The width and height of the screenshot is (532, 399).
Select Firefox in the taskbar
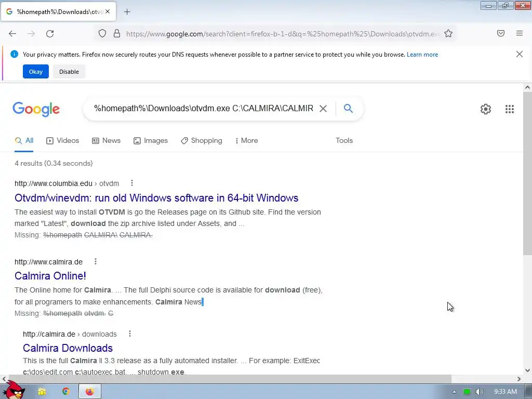pos(89,392)
